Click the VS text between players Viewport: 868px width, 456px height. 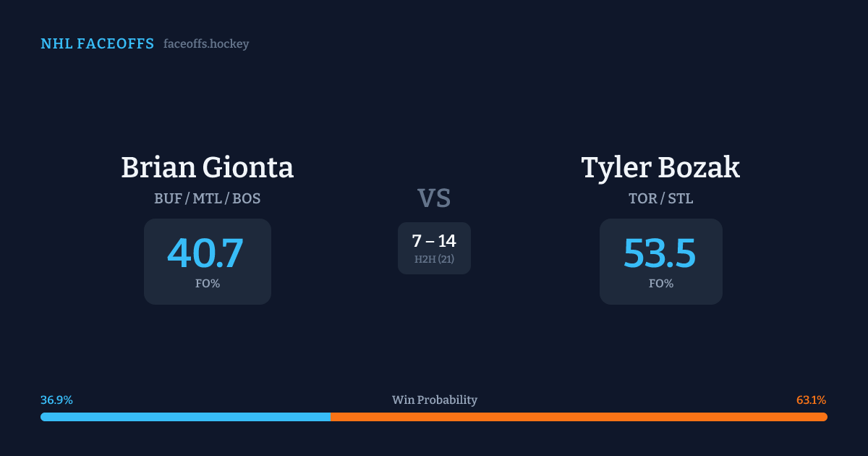[434, 198]
